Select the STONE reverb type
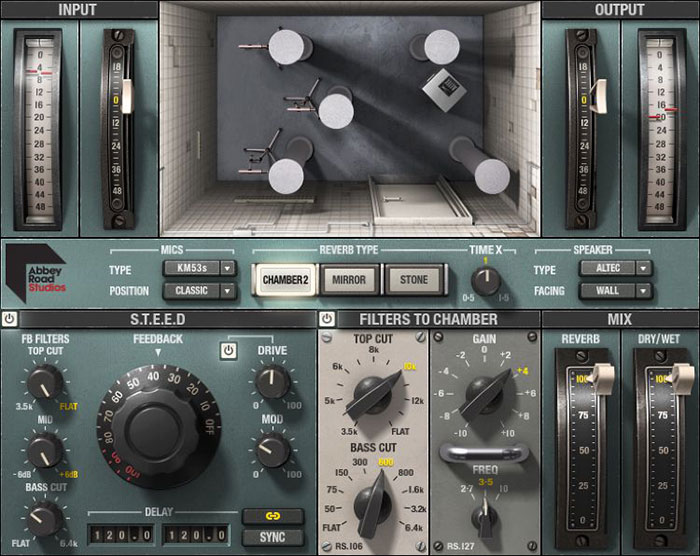The width and height of the screenshot is (700, 556). (414, 280)
